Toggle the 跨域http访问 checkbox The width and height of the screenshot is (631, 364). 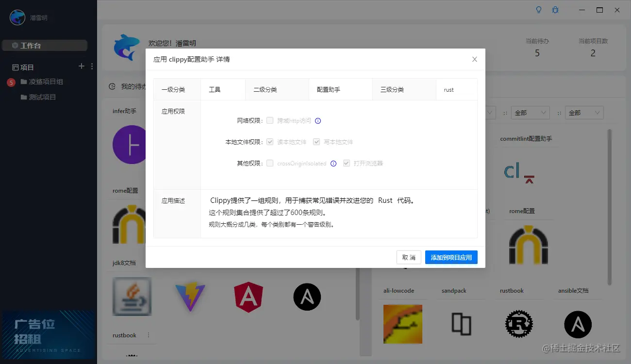pyautogui.click(x=270, y=120)
